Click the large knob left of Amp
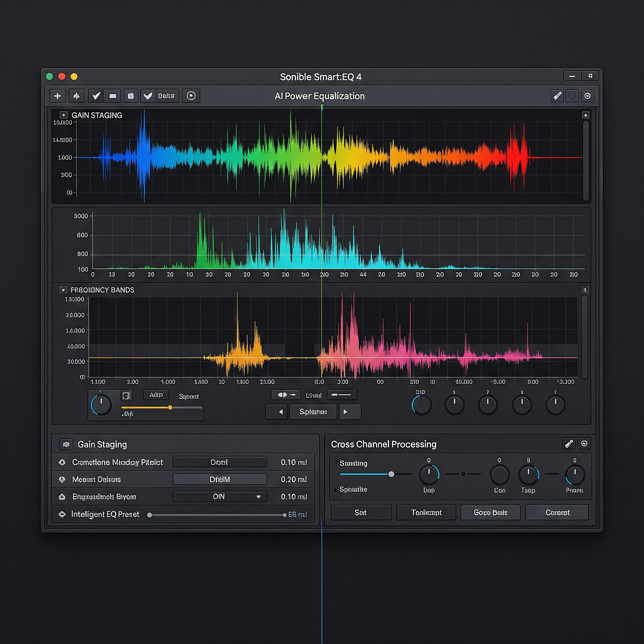The image size is (644, 644). pos(101,405)
